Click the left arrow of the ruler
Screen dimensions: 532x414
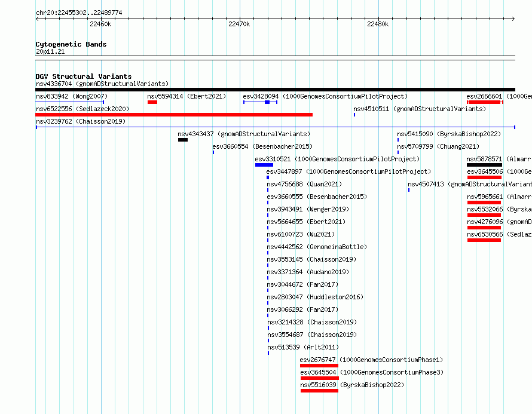[37, 19]
